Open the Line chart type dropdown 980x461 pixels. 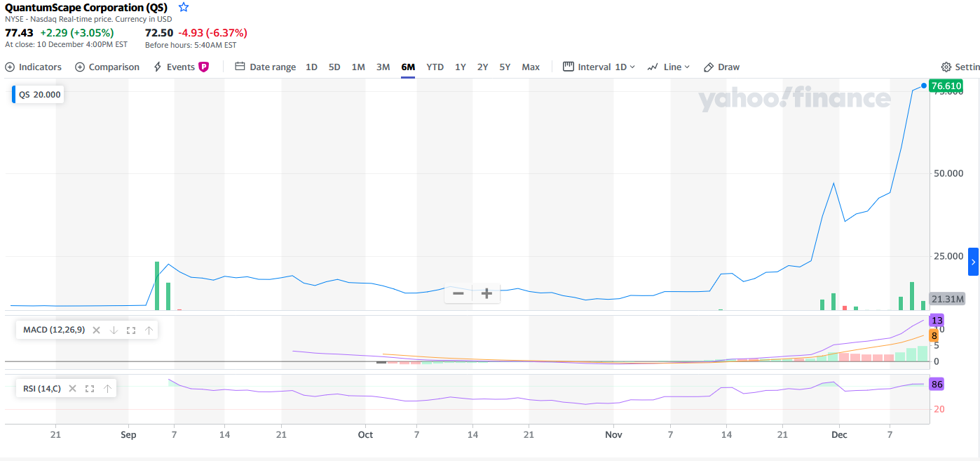(669, 67)
